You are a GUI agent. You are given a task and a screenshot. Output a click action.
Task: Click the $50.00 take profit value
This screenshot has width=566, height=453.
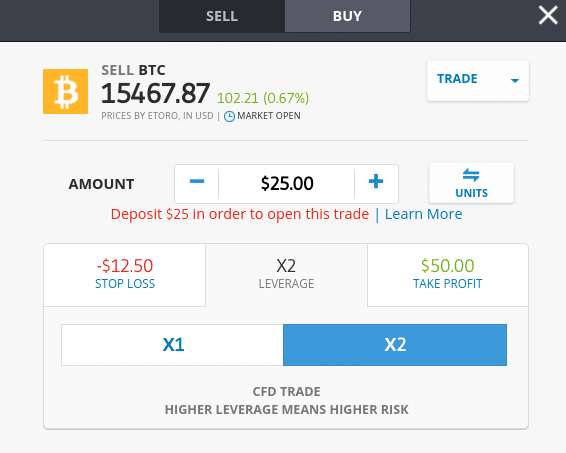click(448, 266)
